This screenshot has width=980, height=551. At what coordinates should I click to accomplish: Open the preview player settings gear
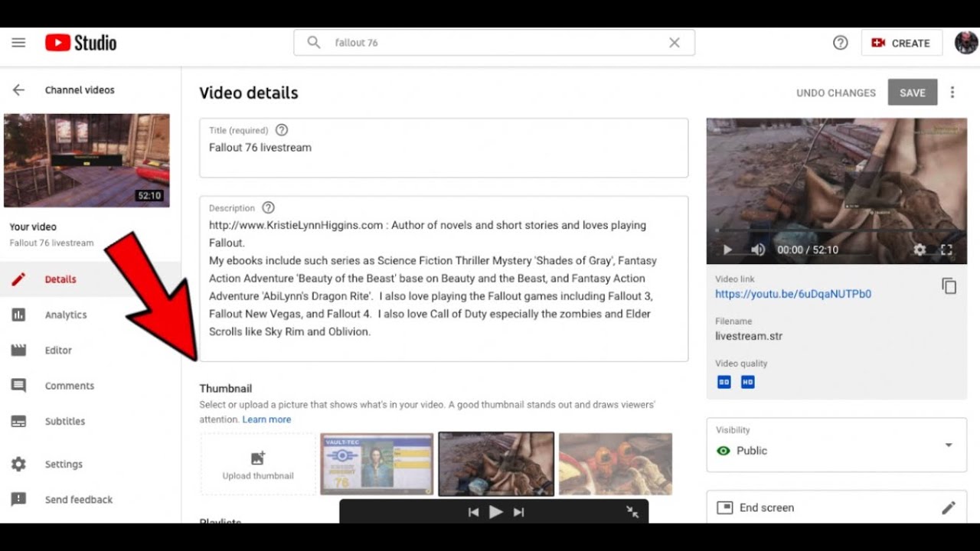click(920, 249)
